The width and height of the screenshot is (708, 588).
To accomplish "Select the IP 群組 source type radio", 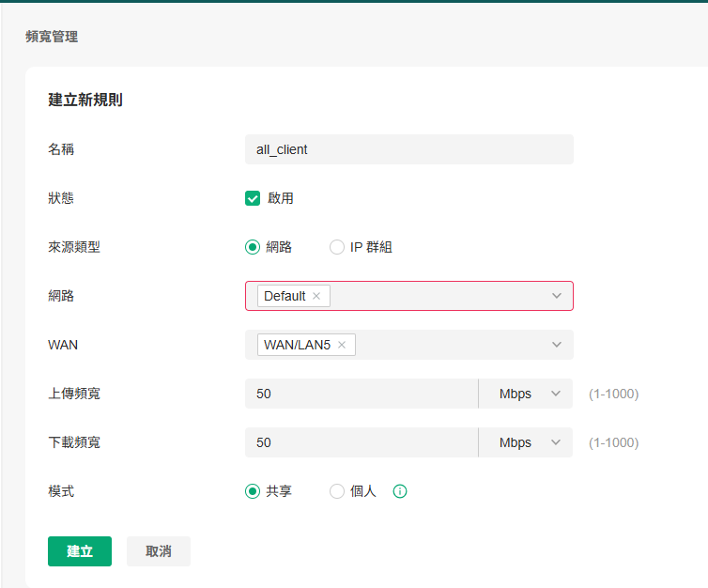I will coord(337,247).
